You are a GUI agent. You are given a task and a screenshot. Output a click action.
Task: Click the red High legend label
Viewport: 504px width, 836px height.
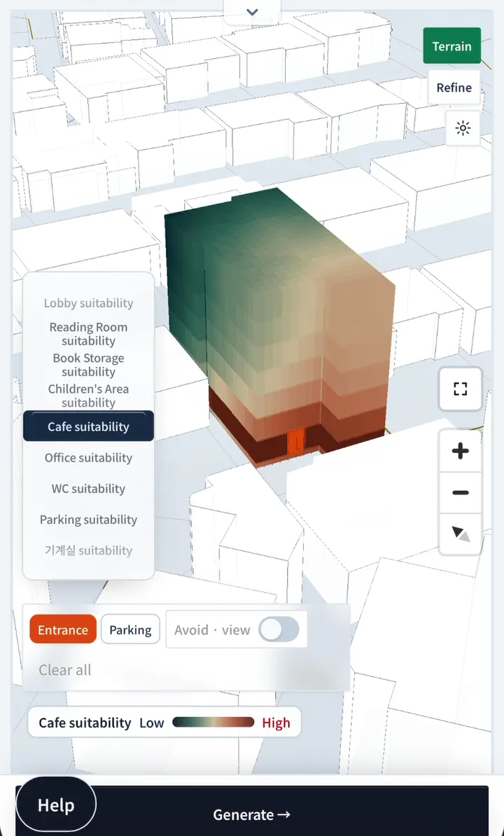tap(276, 723)
